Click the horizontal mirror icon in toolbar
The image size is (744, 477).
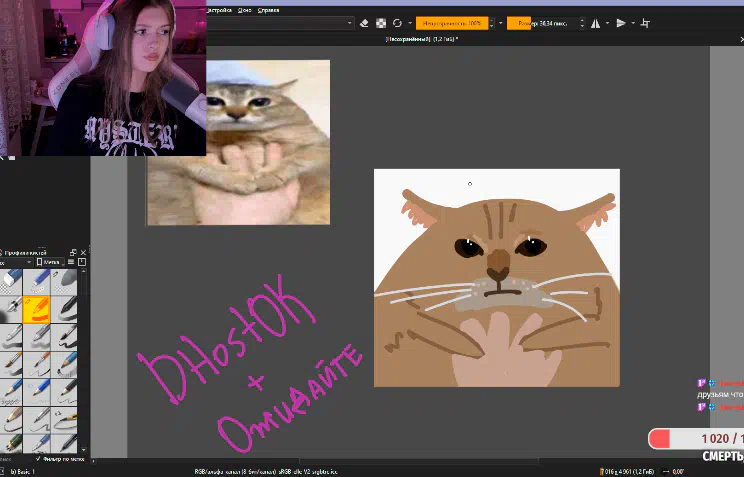597,23
